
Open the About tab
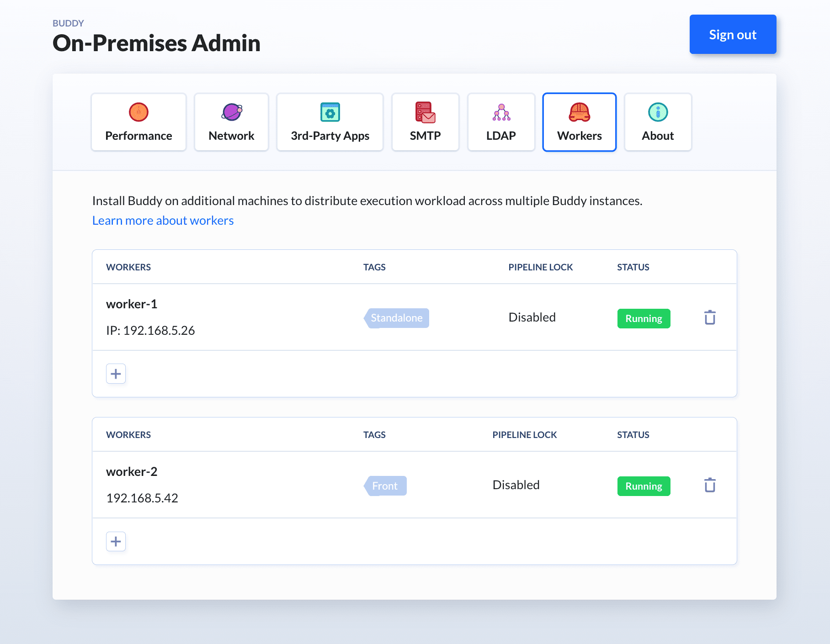click(658, 122)
